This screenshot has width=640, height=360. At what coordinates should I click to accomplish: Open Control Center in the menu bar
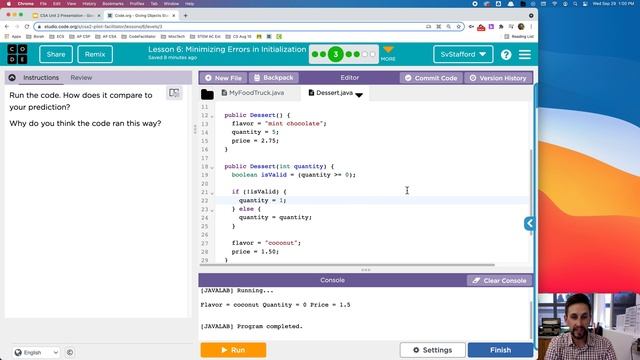coord(585,4)
